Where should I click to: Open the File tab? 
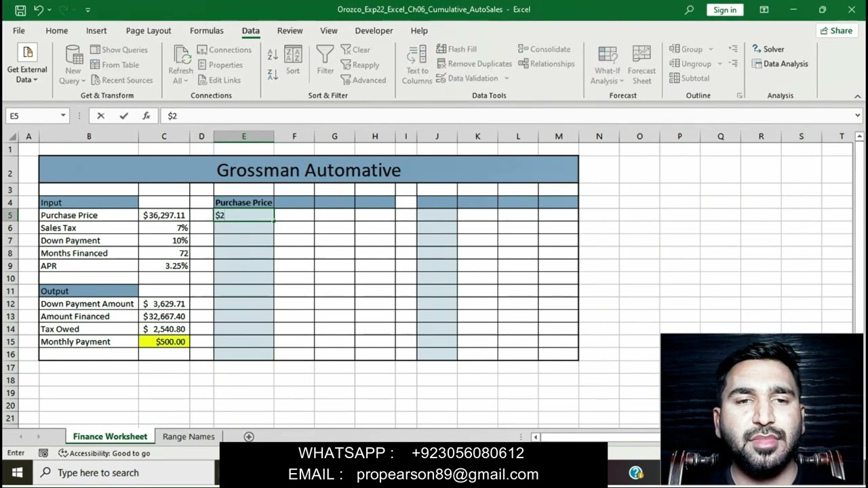point(19,30)
